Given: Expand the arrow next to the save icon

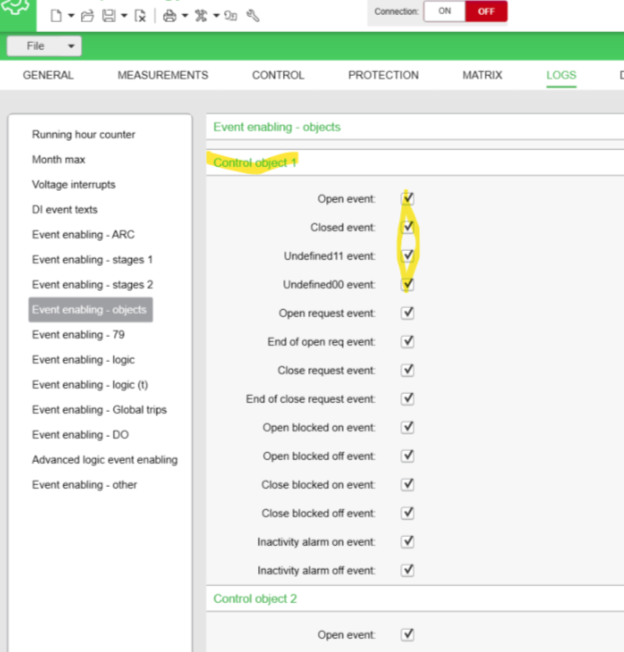Looking at the screenshot, I should pos(124,16).
